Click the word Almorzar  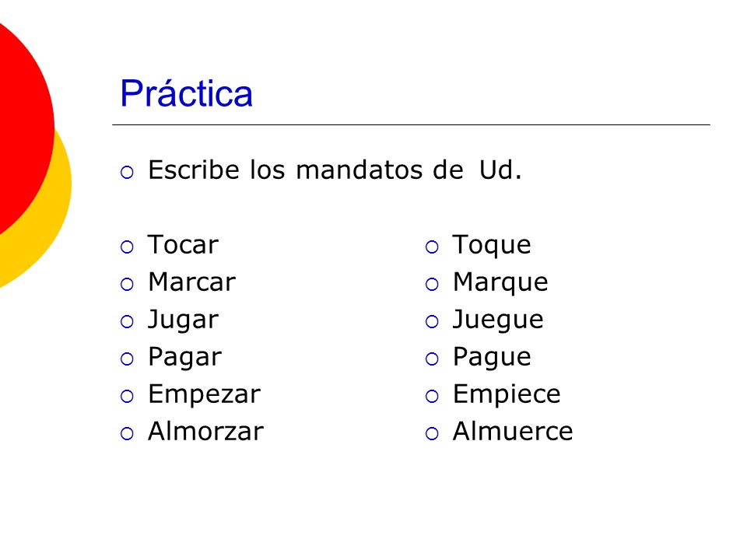(x=205, y=432)
